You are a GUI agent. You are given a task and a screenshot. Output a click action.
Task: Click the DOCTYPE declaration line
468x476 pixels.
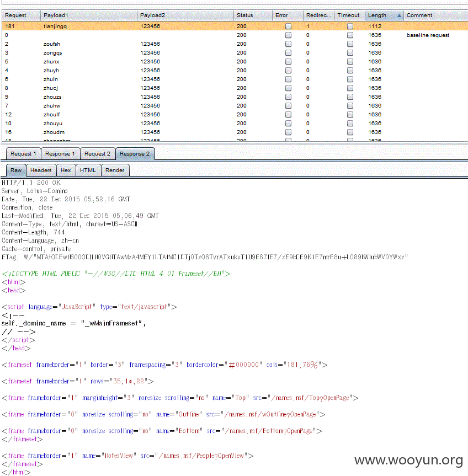point(116,274)
